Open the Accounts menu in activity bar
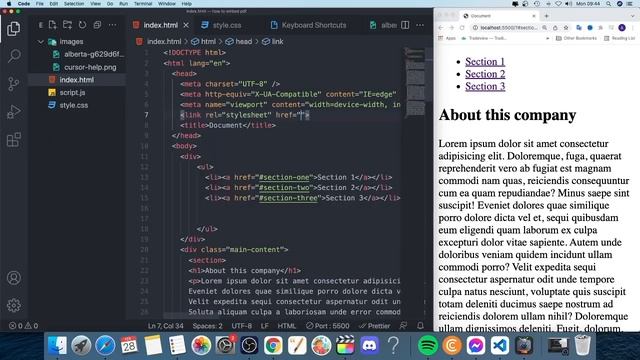 coord(13,278)
